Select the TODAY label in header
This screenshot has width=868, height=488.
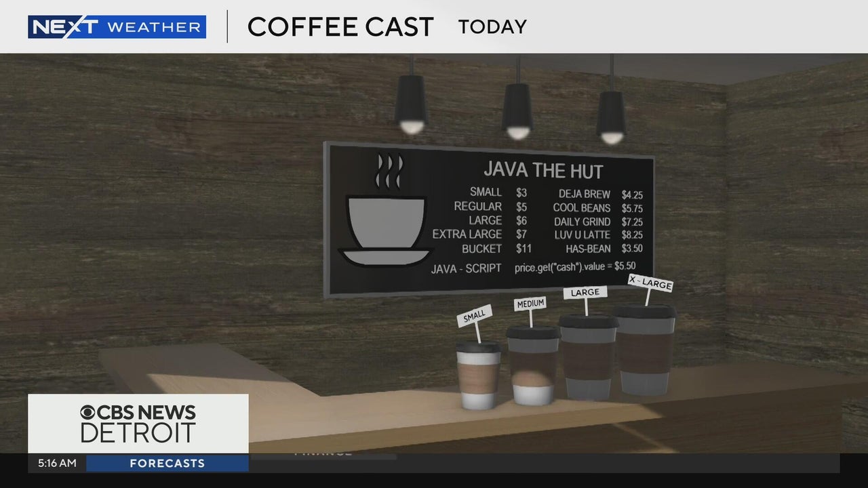point(492,27)
